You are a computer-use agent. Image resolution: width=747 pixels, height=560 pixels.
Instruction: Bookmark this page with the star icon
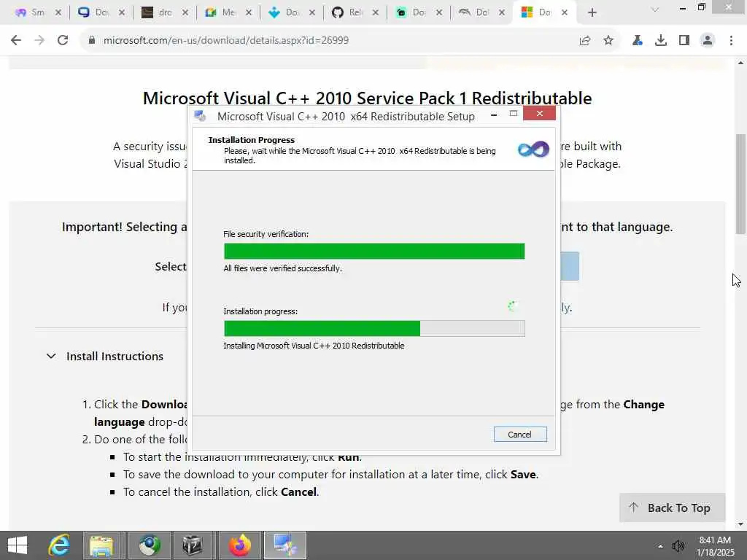point(608,41)
